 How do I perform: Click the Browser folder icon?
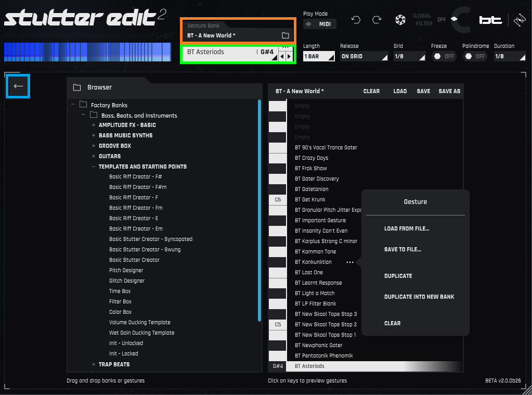pyautogui.click(x=77, y=87)
